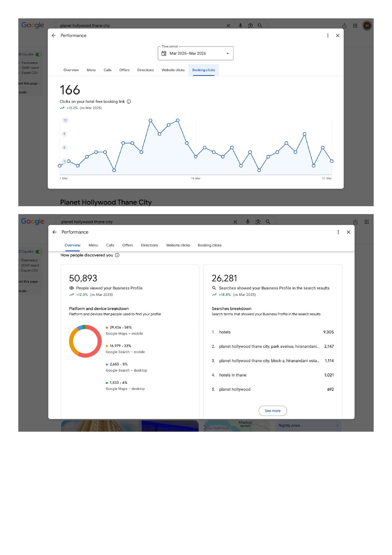Click info icon beside hotel free booking link
This screenshot has width=392, height=555.
click(x=129, y=102)
